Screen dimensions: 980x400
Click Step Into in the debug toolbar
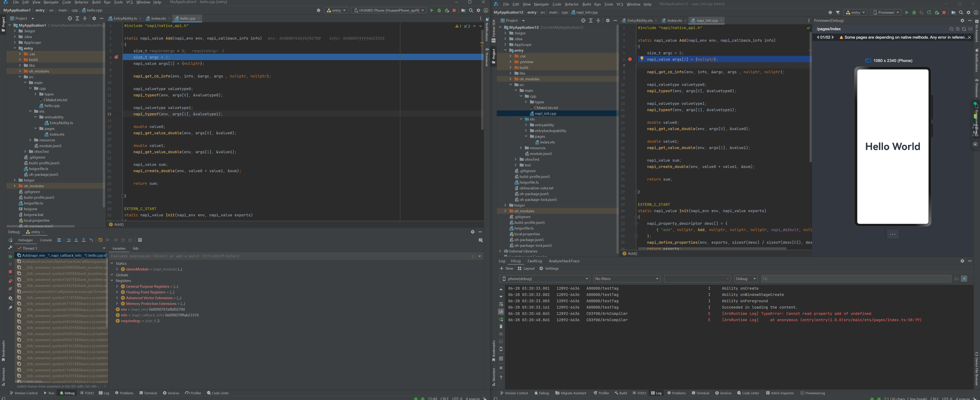point(76,240)
